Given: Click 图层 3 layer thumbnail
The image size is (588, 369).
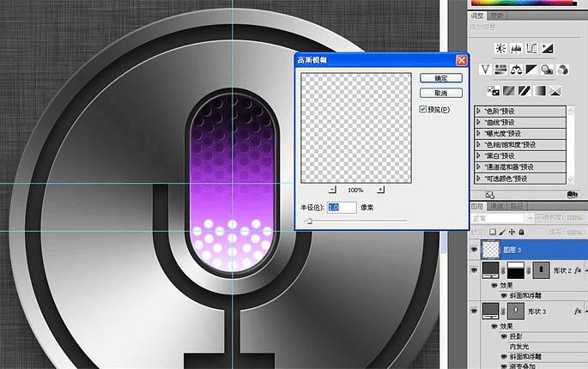Looking at the screenshot, I should (490, 250).
